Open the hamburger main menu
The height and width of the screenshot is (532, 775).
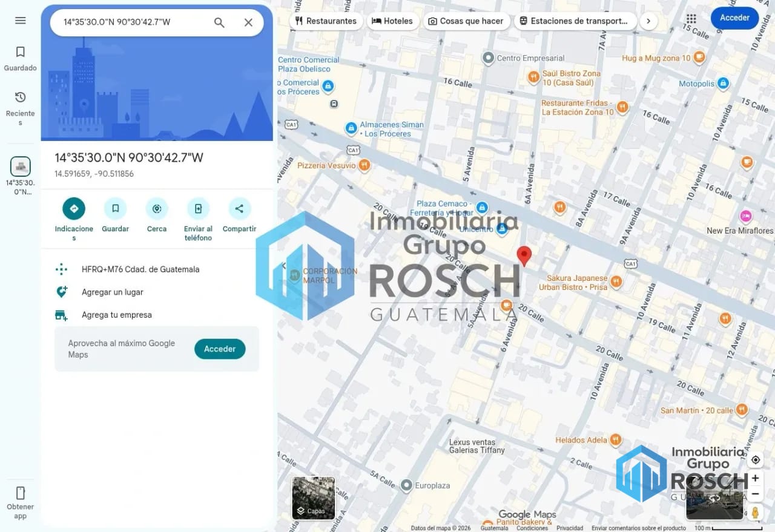point(21,21)
